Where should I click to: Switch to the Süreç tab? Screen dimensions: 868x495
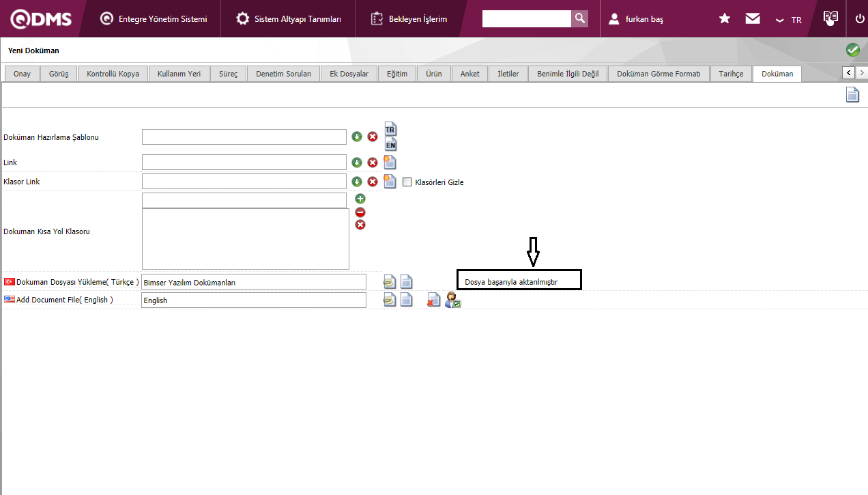(x=228, y=74)
